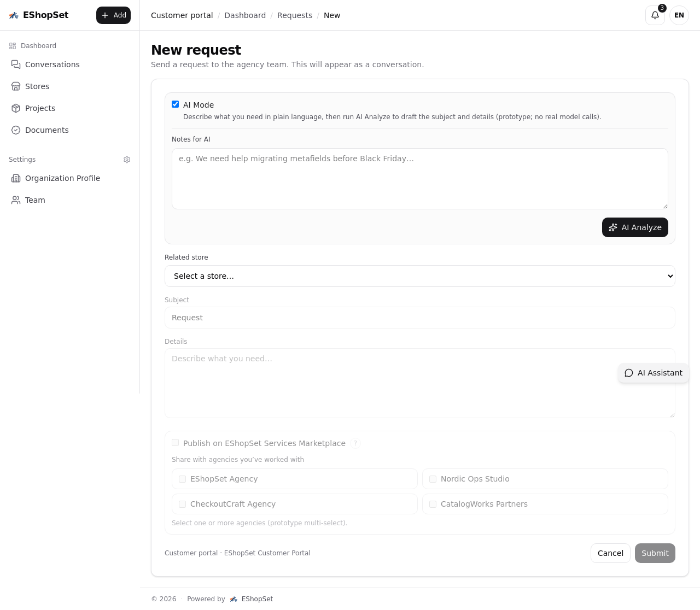Click the Stores icon in sidebar
The image size is (700, 610).
[x=16, y=86]
